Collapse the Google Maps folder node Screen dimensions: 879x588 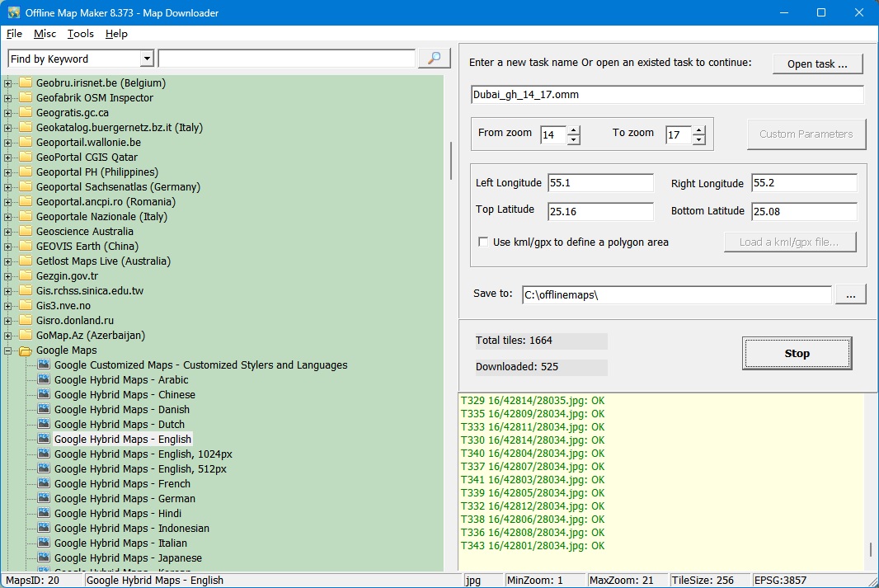[8, 350]
